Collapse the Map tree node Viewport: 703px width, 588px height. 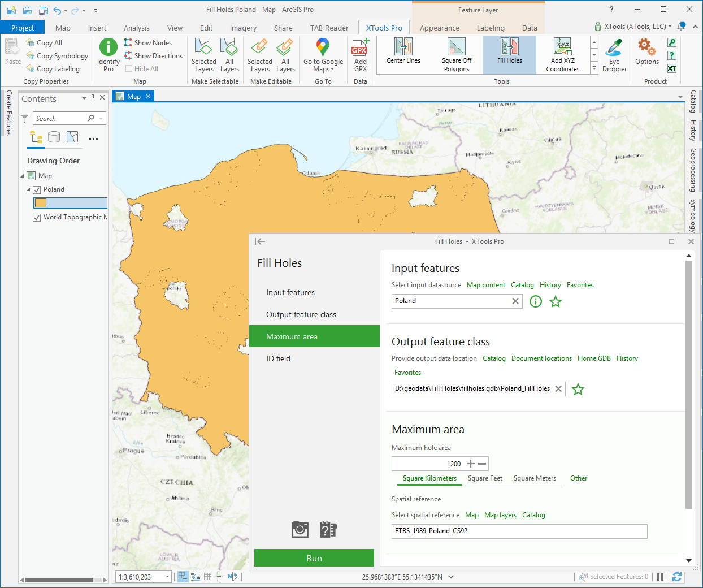(23, 176)
